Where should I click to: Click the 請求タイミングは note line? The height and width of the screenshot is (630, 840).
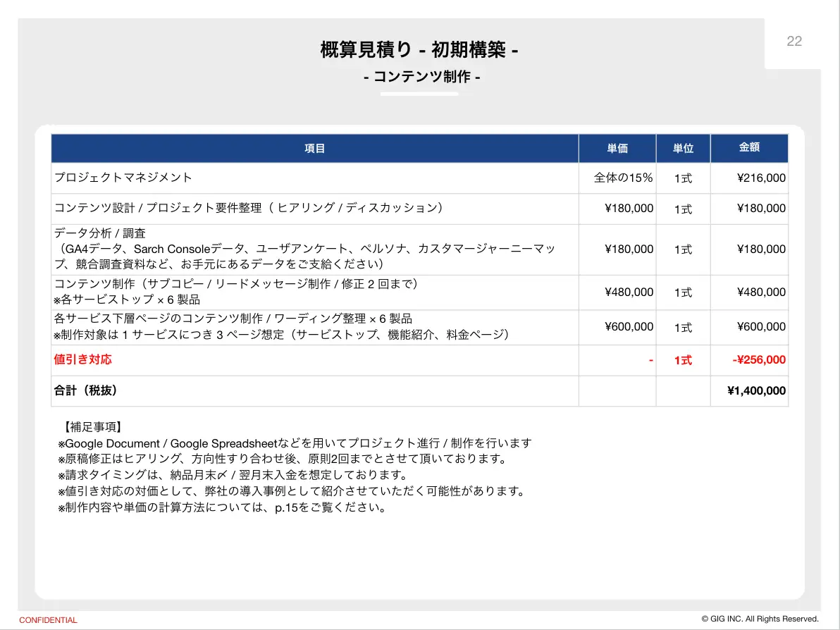click(233, 475)
